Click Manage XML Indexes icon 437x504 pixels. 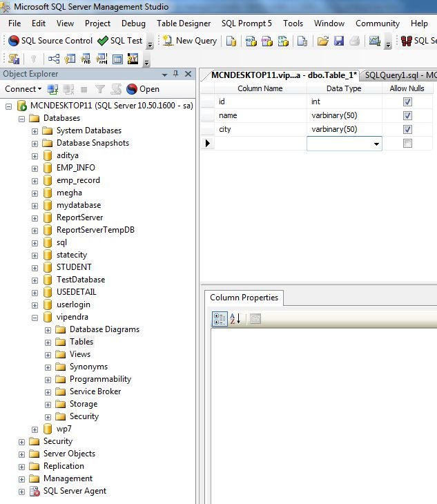tap(102, 59)
